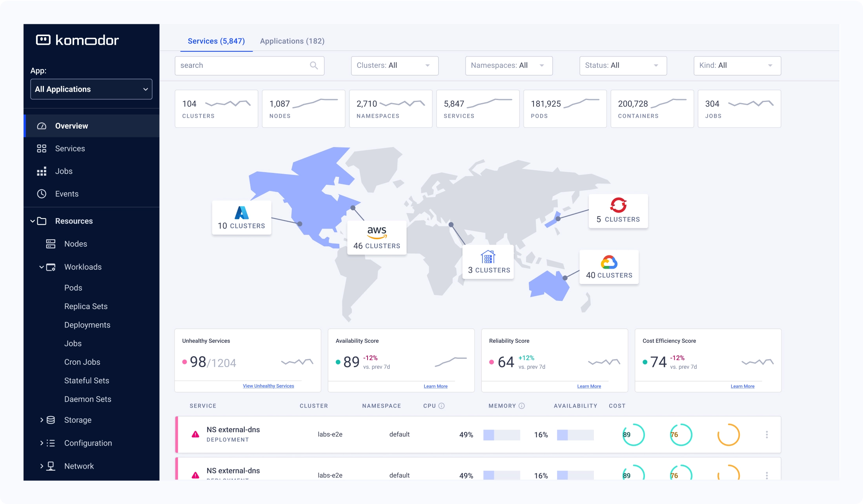Go to Overview in the sidebar
863x504 pixels.
(91, 126)
